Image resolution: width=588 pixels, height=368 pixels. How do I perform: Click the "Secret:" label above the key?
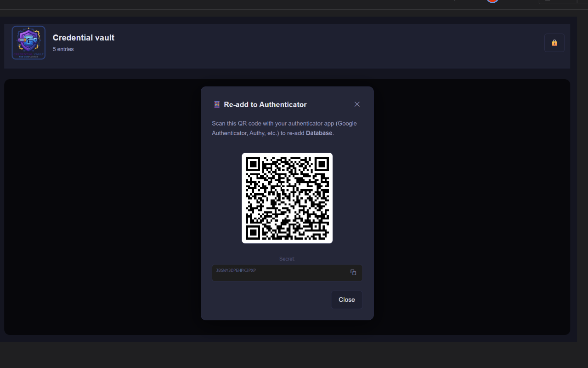287,259
